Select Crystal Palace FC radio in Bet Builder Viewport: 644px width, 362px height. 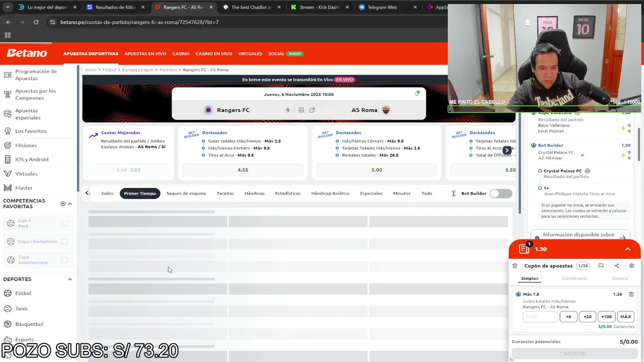tap(540, 171)
